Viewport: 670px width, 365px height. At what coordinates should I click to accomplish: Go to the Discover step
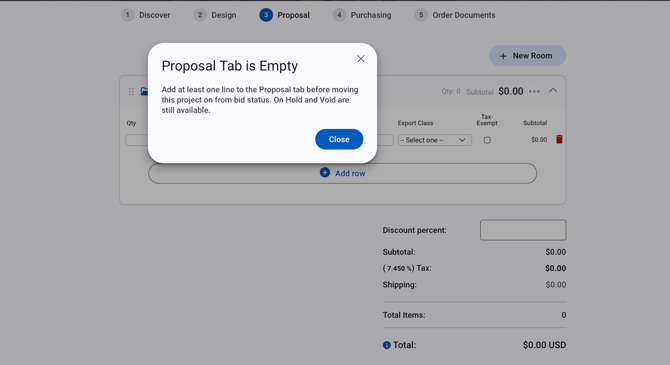[146, 15]
